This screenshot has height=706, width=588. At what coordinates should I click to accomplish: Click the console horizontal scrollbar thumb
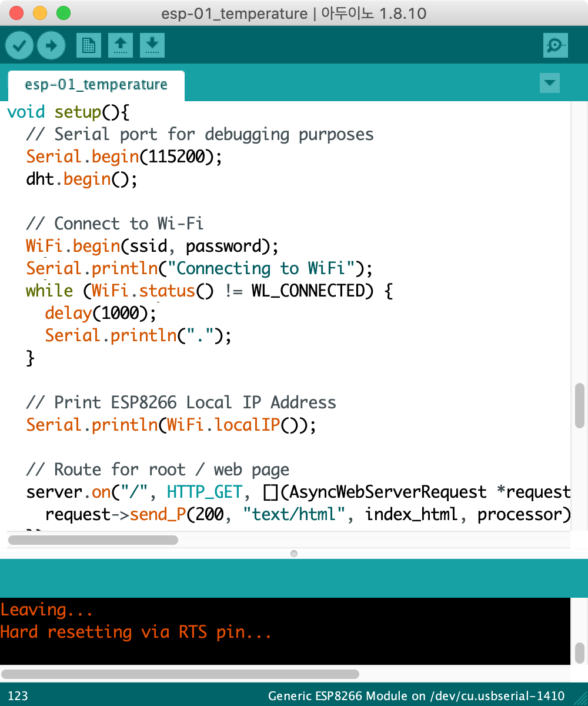tap(180, 674)
